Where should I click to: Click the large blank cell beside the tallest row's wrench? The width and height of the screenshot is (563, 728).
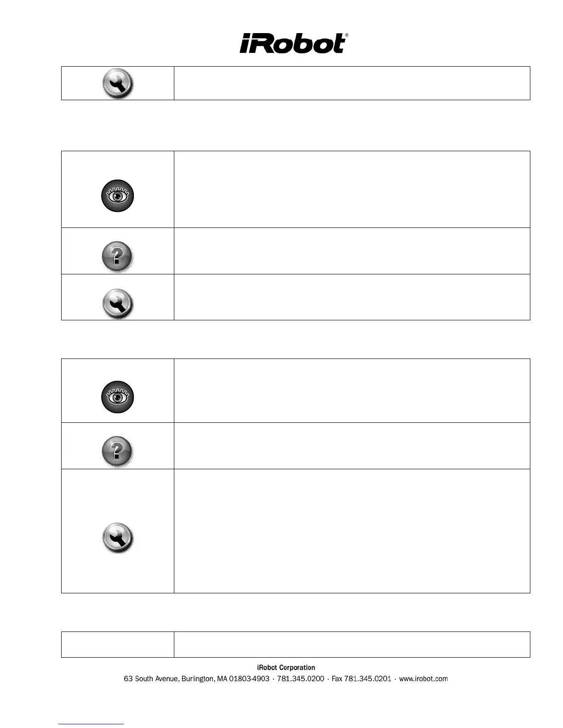(x=352, y=531)
